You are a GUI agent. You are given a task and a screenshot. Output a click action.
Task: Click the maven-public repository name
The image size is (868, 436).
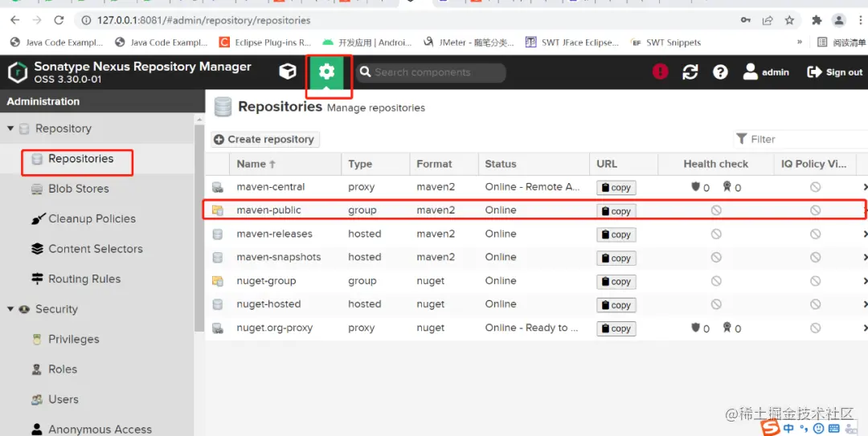268,210
